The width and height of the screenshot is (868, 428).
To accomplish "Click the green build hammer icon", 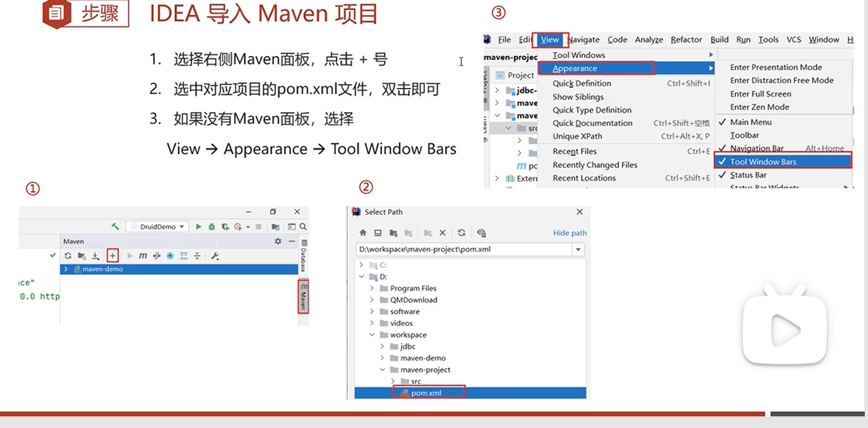I will pyautogui.click(x=115, y=226).
